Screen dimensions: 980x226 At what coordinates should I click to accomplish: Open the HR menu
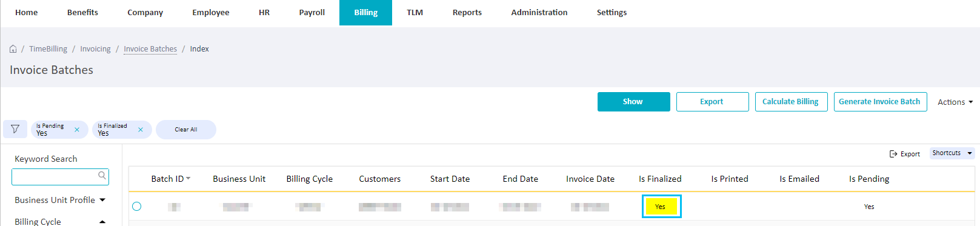point(264,13)
